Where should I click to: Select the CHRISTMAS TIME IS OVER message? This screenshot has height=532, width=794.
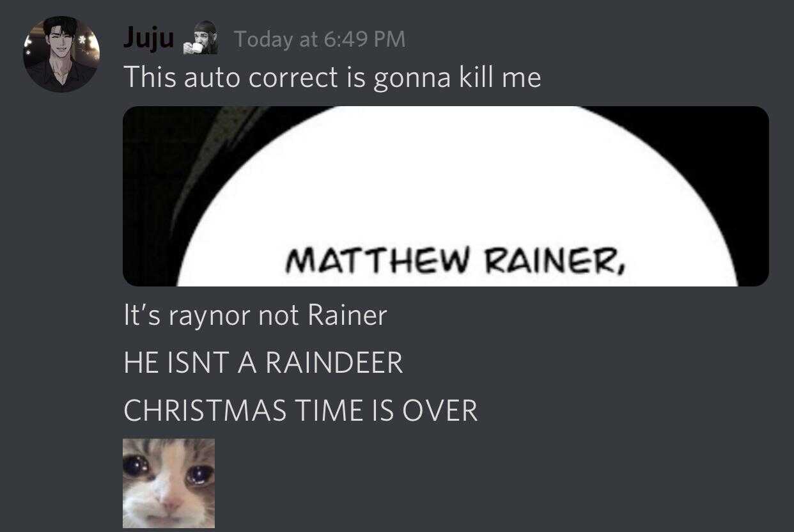coord(300,411)
